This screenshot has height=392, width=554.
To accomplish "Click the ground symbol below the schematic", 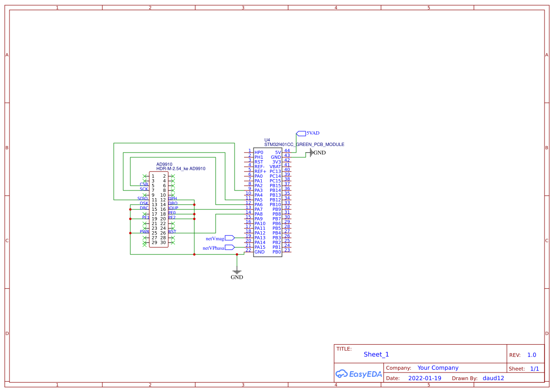I will pos(237,271).
